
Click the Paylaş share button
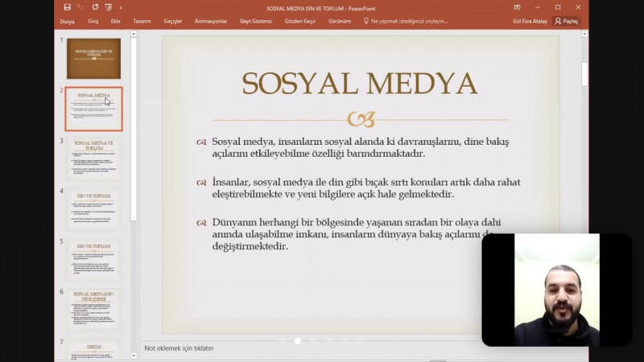pyautogui.click(x=567, y=21)
